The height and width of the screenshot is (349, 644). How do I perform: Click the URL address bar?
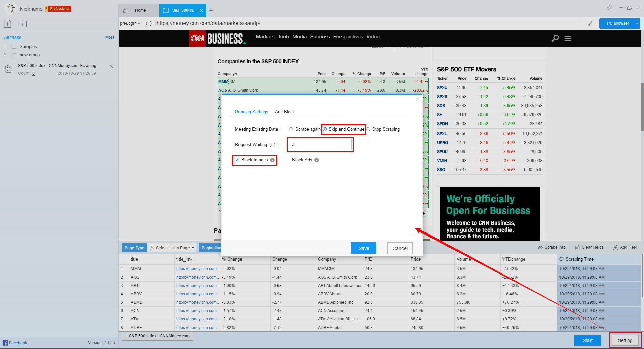(x=368, y=23)
